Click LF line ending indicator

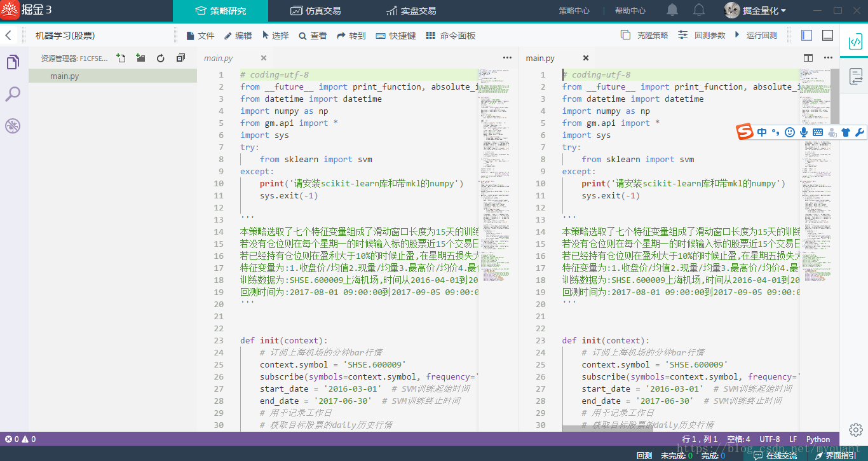(793, 439)
